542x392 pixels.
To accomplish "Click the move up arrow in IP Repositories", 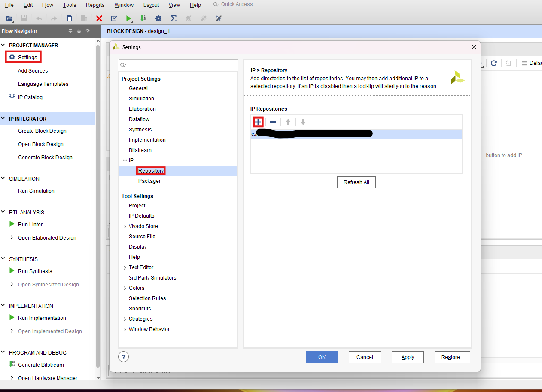I will [x=288, y=122].
